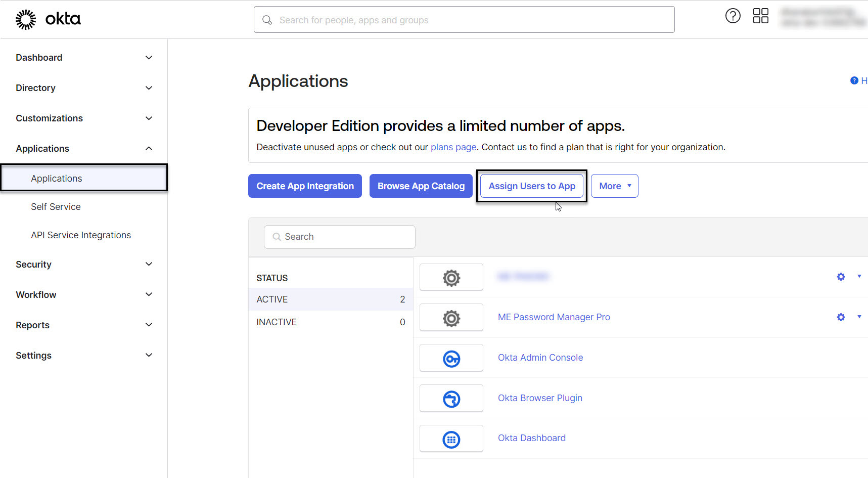Screen dimensions: 868x478
Task: Open the More dropdown button
Action: coord(614,186)
